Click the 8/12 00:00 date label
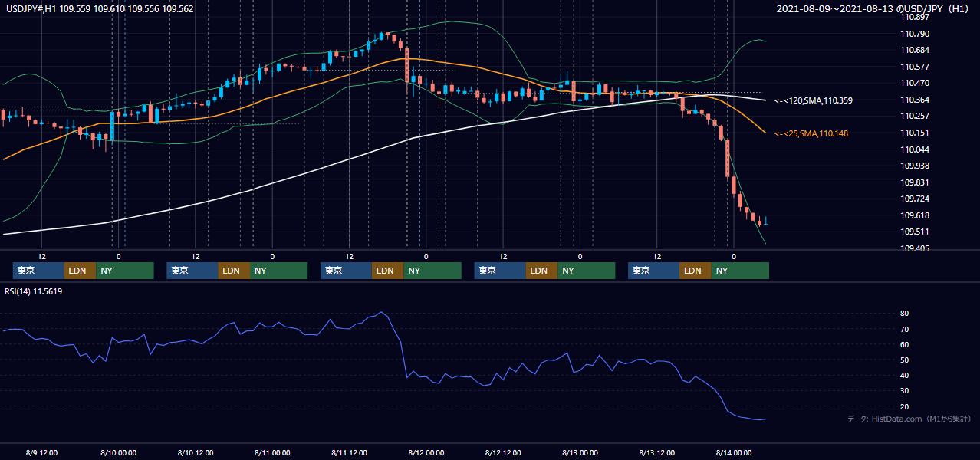 pos(426,452)
